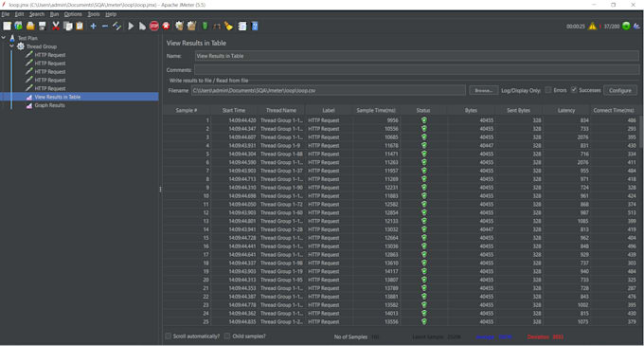The image size is (644, 346).
Task: Open the Run menu
Action: point(54,14)
